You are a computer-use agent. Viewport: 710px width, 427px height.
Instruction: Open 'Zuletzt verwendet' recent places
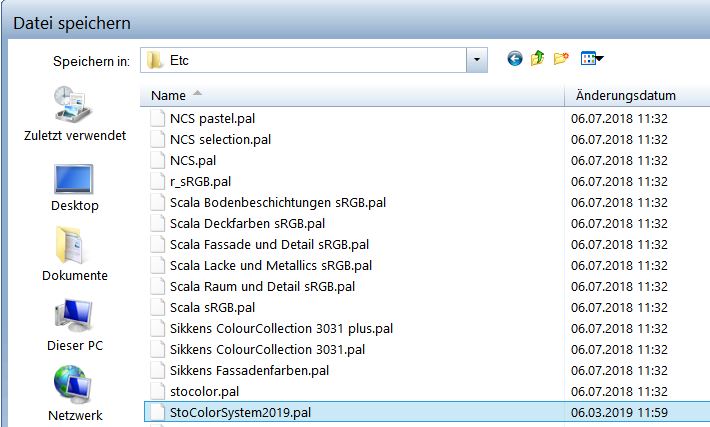pos(74,114)
